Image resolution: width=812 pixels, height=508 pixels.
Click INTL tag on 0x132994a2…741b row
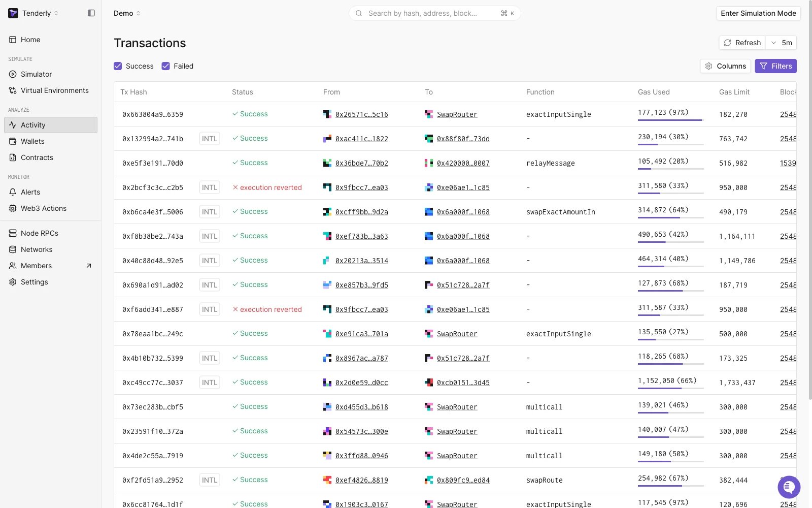pyautogui.click(x=210, y=139)
